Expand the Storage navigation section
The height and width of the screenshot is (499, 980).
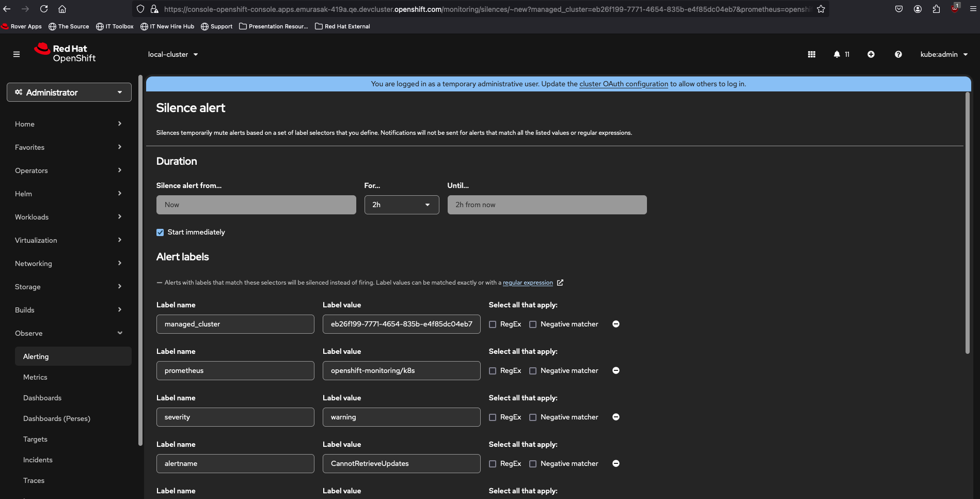click(69, 287)
